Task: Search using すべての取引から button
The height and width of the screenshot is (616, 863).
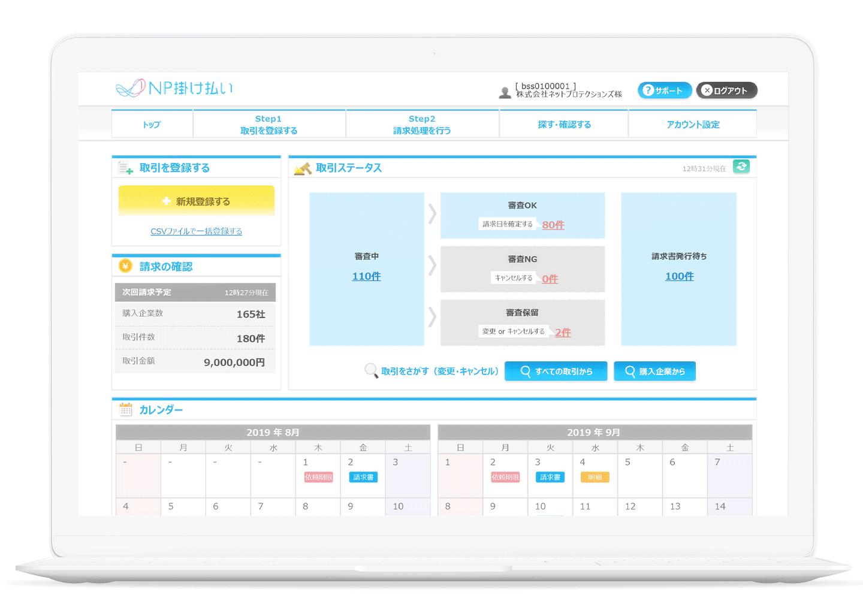Action: (556, 372)
